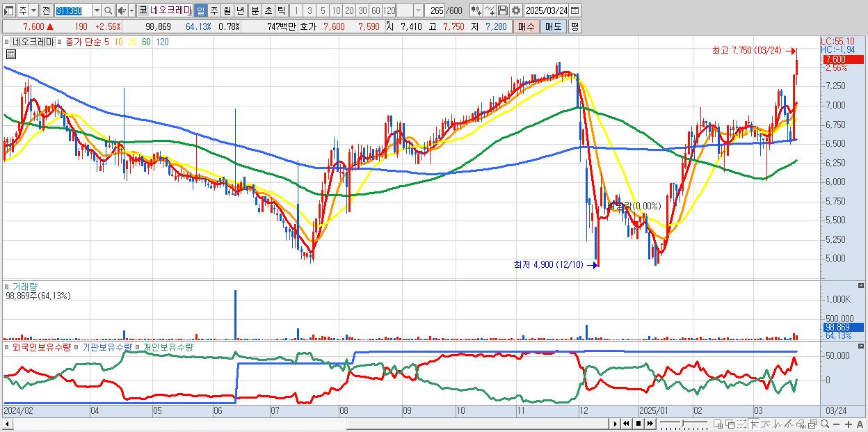Open chart settings gear icon

(x=516, y=10)
